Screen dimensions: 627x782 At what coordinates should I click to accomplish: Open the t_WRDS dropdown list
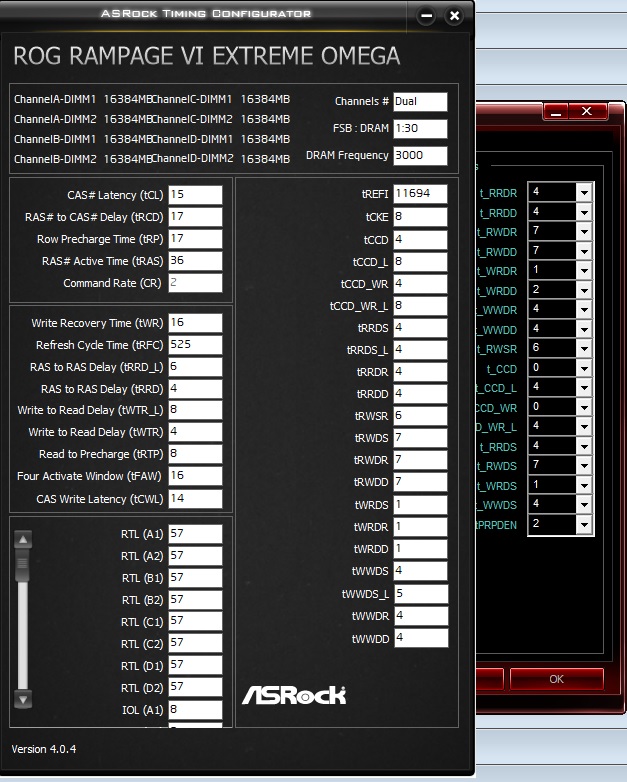(x=584, y=485)
